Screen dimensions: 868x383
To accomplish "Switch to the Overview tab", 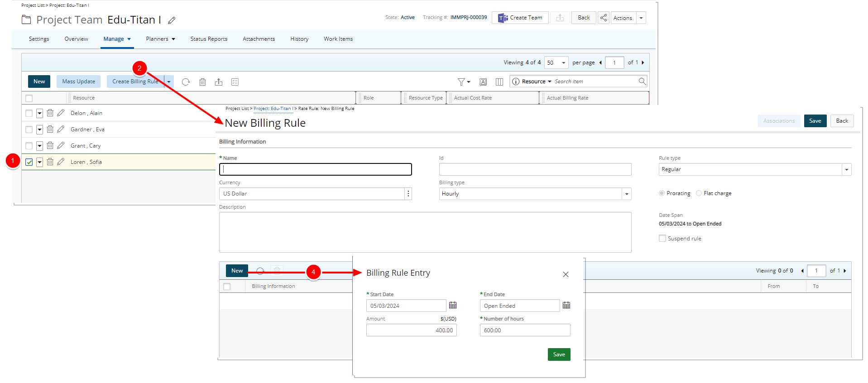I will [76, 39].
